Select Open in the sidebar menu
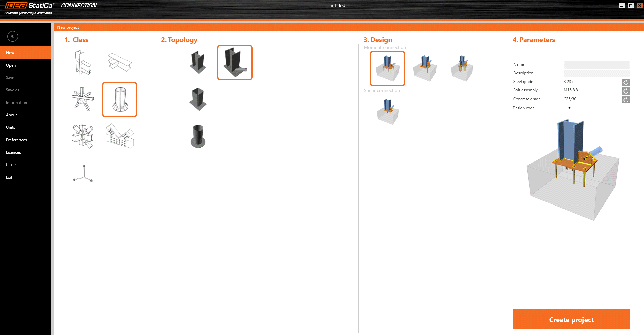 click(x=26, y=65)
